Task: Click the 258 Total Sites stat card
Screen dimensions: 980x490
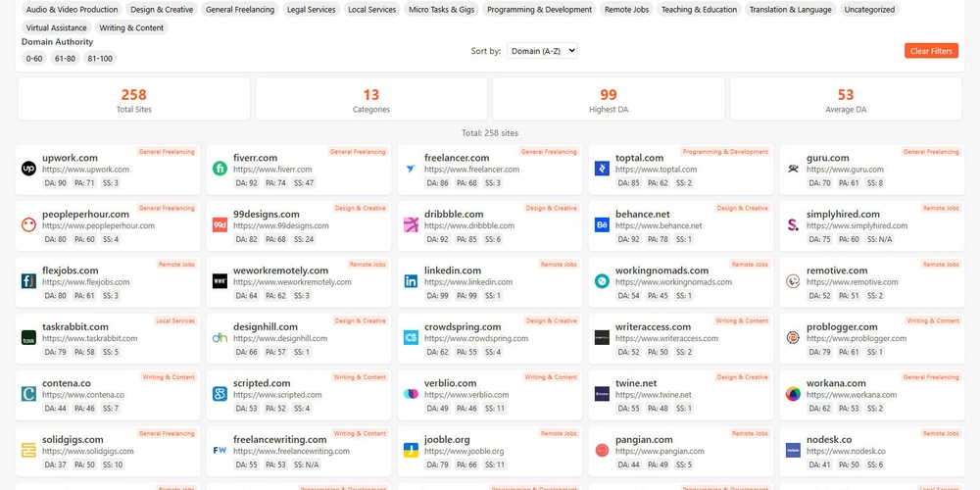Action: [x=133, y=99]
